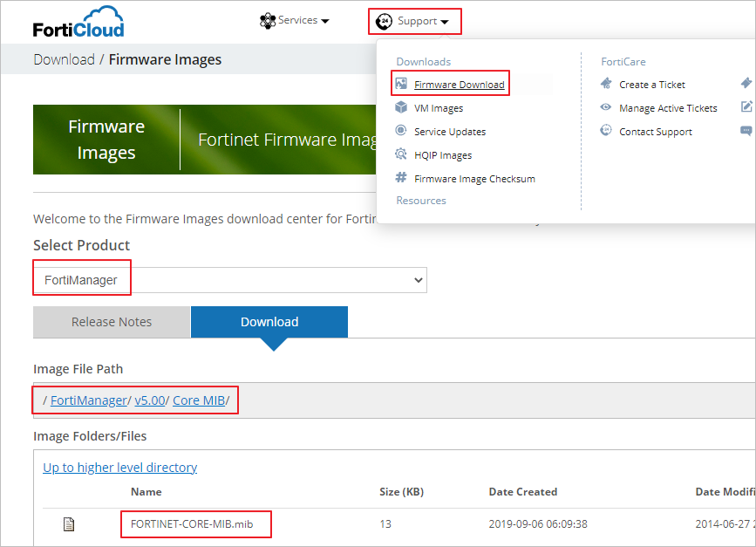Image resolution: width=756 pixels, height=547 pixels.
Task: Click the FortiCloud logo
Action: [x=78, y=22]
